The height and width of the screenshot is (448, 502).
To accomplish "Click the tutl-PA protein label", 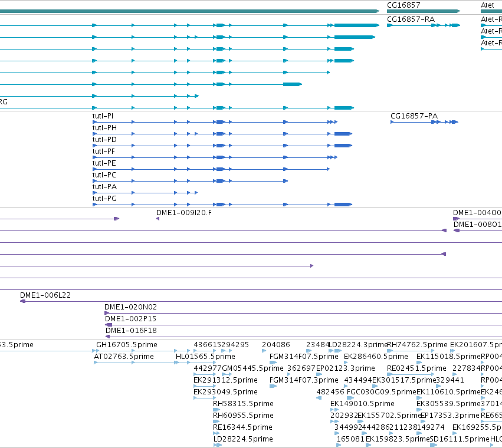I will click(x=104, y=186).
